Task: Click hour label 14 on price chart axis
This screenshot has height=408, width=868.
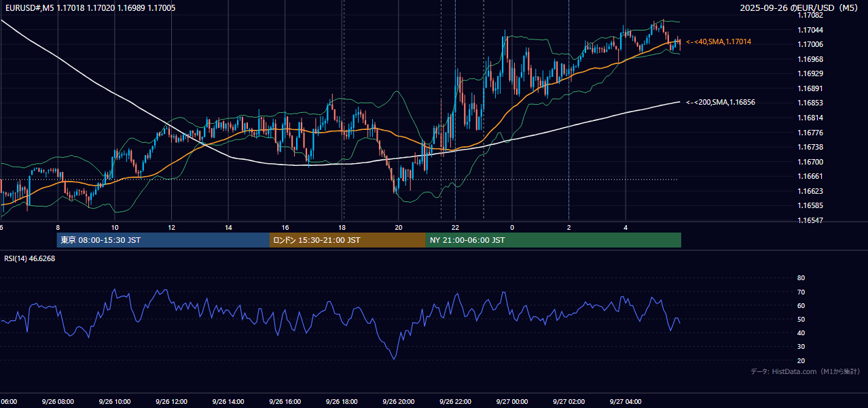Action: click(229, 227)
